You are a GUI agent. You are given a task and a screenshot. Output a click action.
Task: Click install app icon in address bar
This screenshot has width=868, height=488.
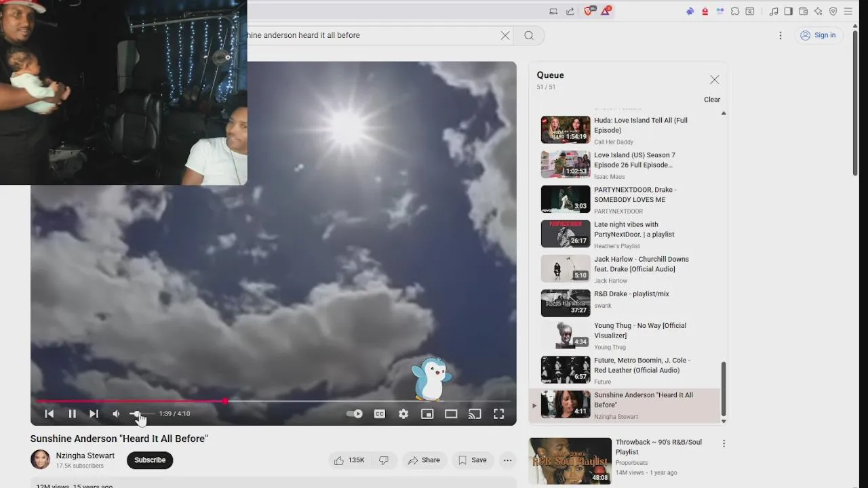553,11
